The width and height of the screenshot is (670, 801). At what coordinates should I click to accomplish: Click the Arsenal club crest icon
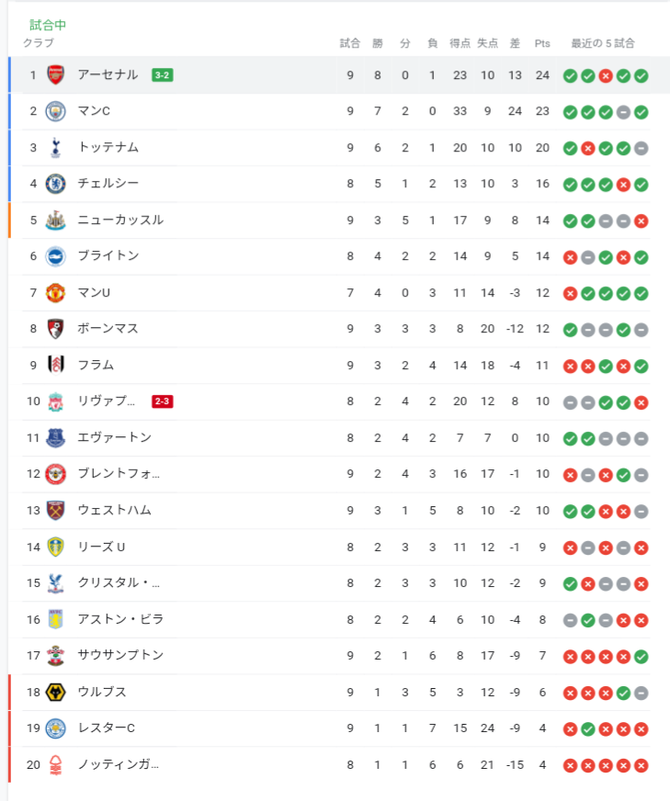(56, 75)
